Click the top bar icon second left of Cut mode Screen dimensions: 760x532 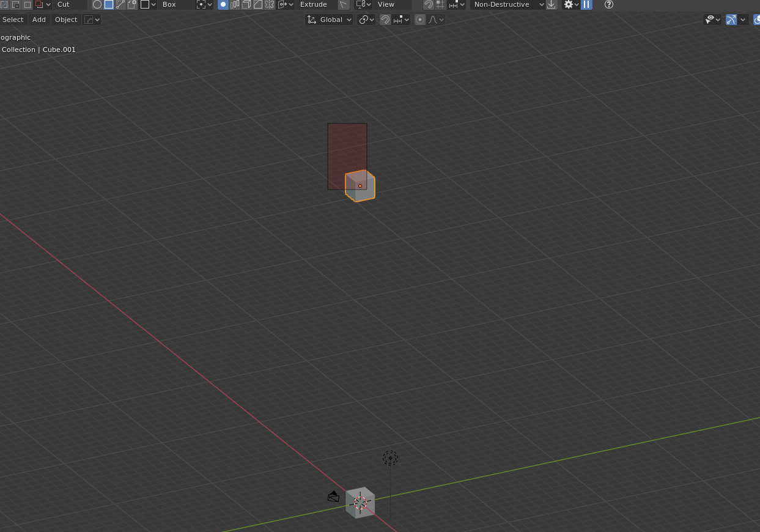click(x=16, y=4)
